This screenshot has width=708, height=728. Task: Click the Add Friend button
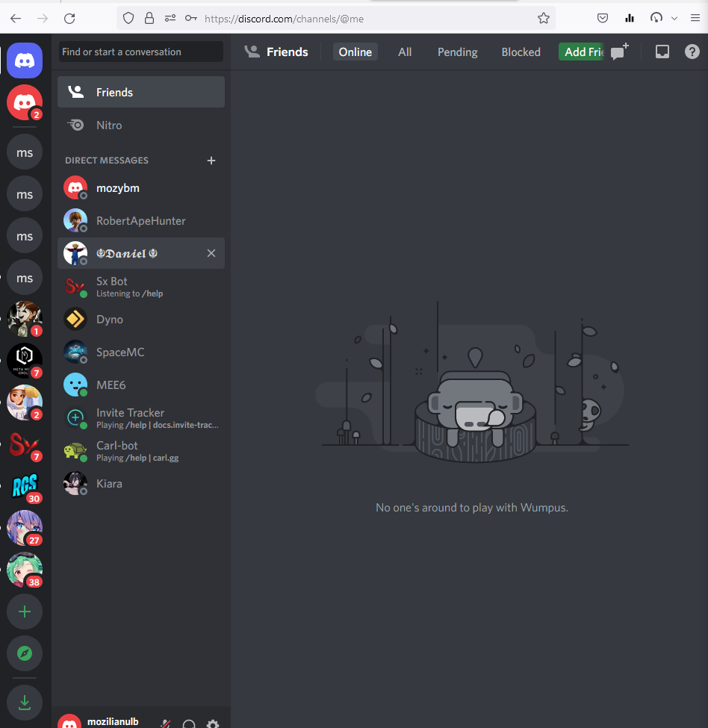coord(581,52)
